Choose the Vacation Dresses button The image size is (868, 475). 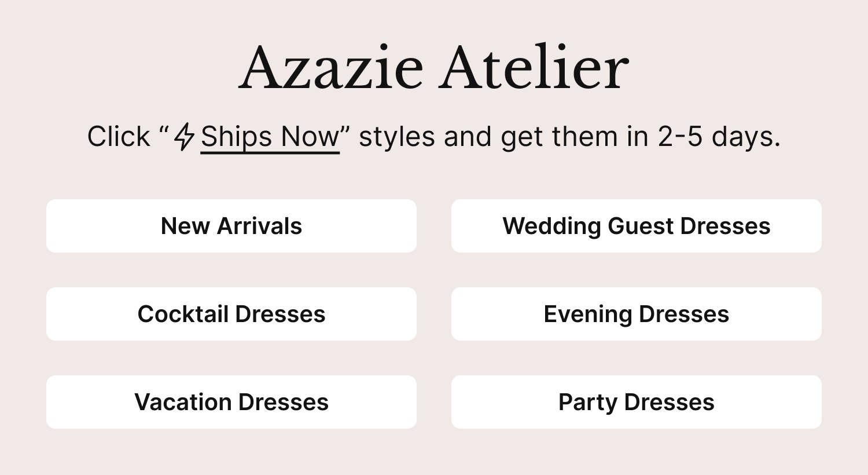click(x=231, y=402)
